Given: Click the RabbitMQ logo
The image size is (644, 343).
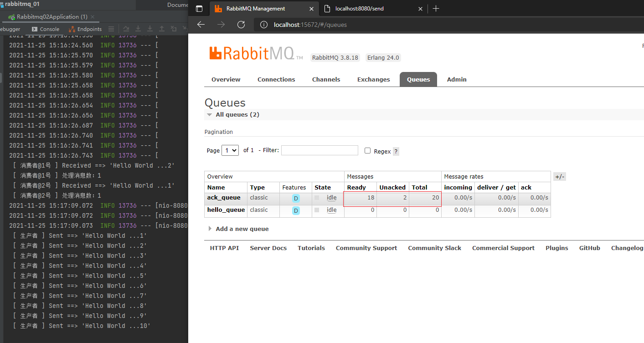Looking at the screenshot, I should click(x=256, y=53).
